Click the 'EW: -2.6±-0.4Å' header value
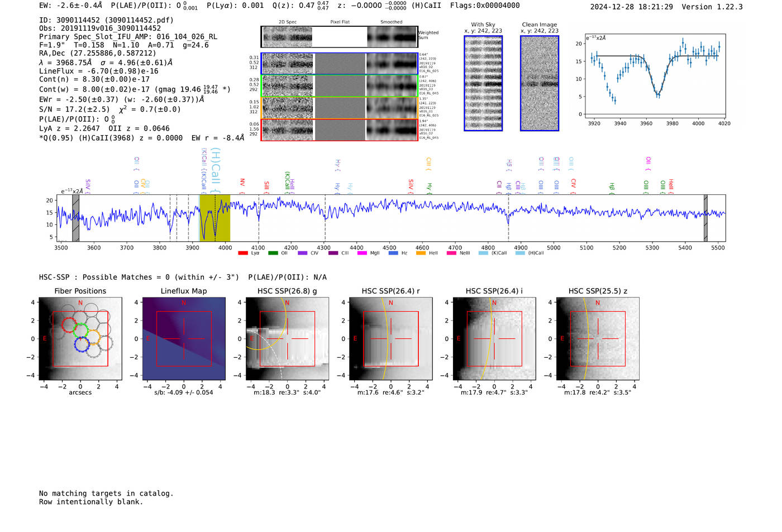Screen dimensions: 782x532 [70, 6]
